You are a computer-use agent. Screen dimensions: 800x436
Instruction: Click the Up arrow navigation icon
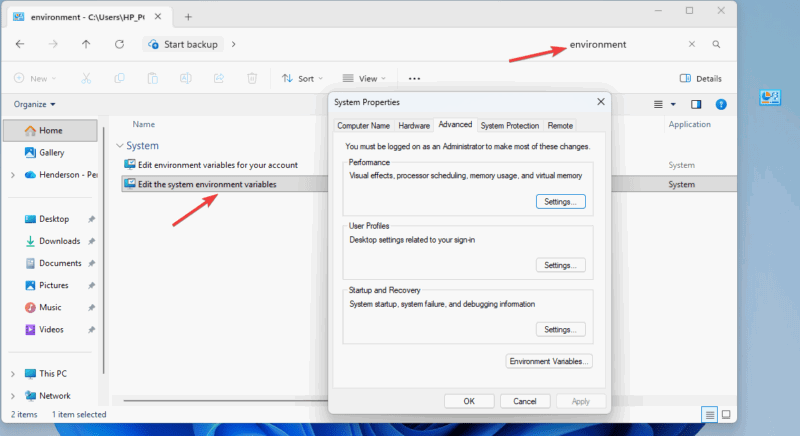pyautogui.click(x=86, y=44)
